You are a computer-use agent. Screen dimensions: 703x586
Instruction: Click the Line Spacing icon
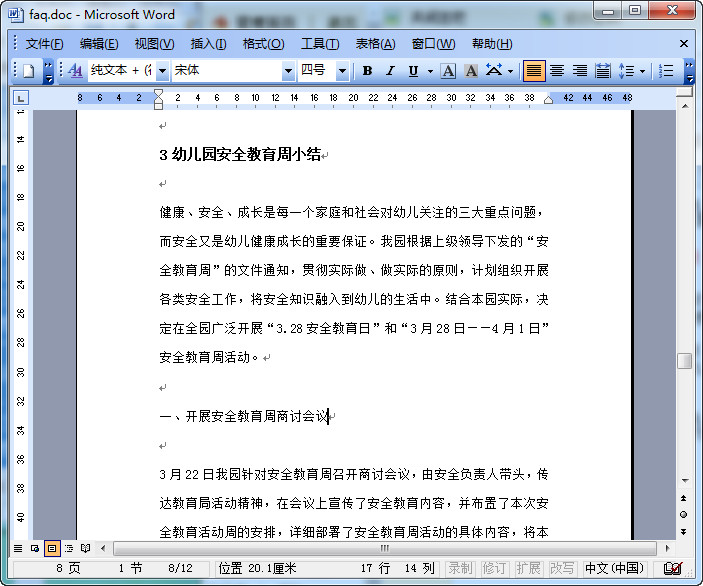coord(626,71)
